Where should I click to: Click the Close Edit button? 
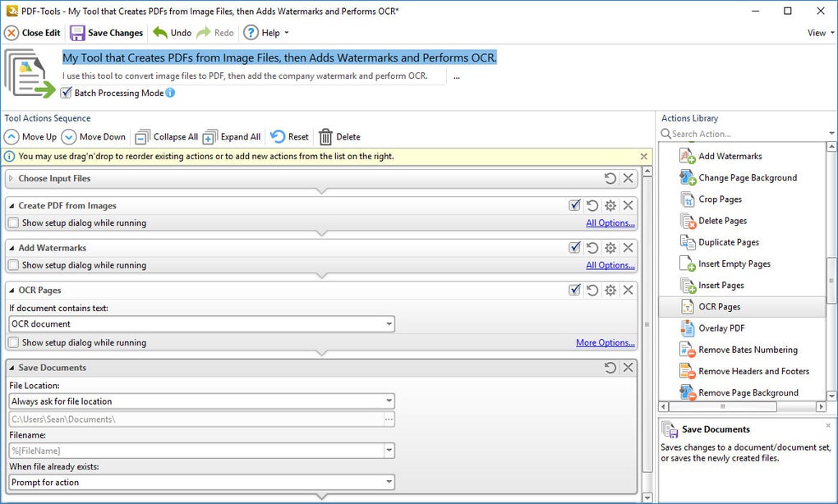(x=32, y=33)
